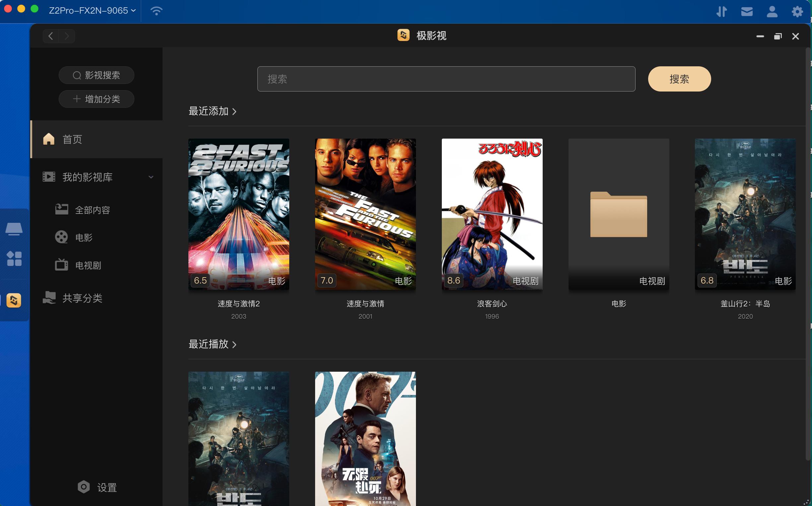Open 最近播放 full list via its arrow

[x=235, y=345]
